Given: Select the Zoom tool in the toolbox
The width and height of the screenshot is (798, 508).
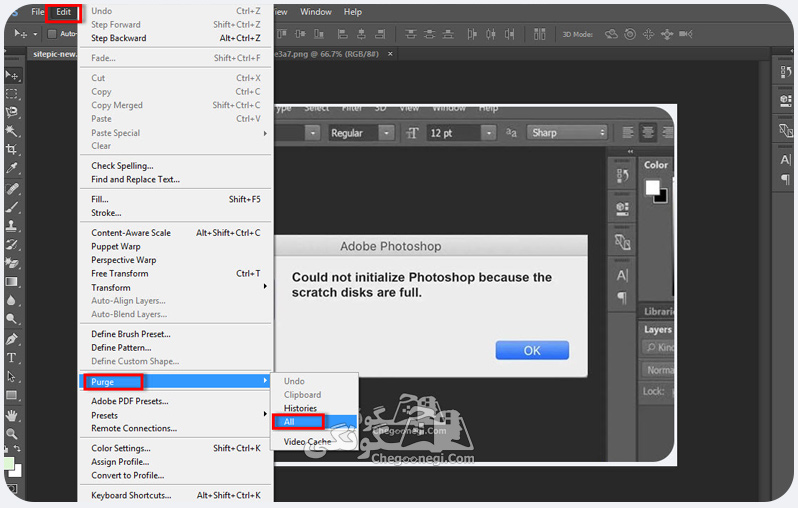Looking at the screenshot, I should pyautogui.click(x=12, y=434).
